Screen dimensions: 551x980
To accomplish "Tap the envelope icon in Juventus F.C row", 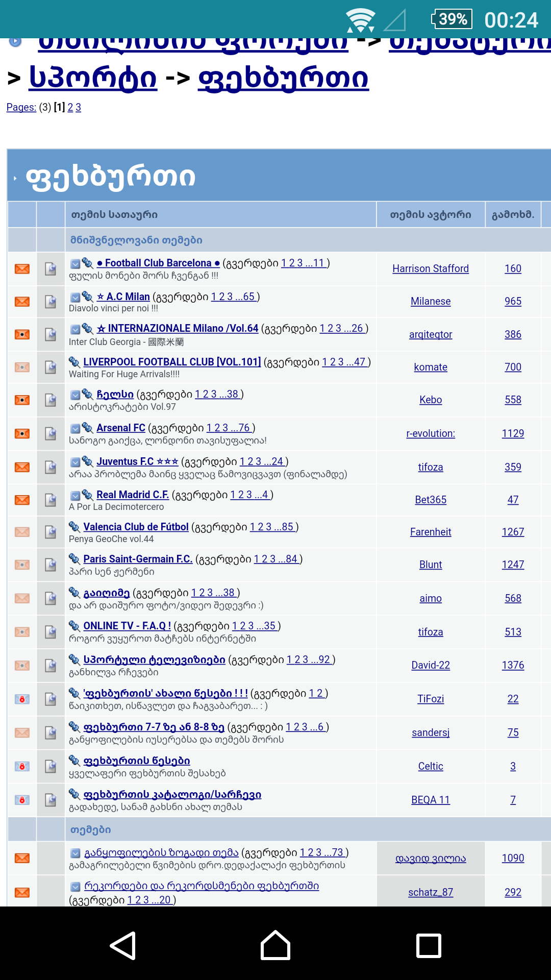I will coord(22,467).
